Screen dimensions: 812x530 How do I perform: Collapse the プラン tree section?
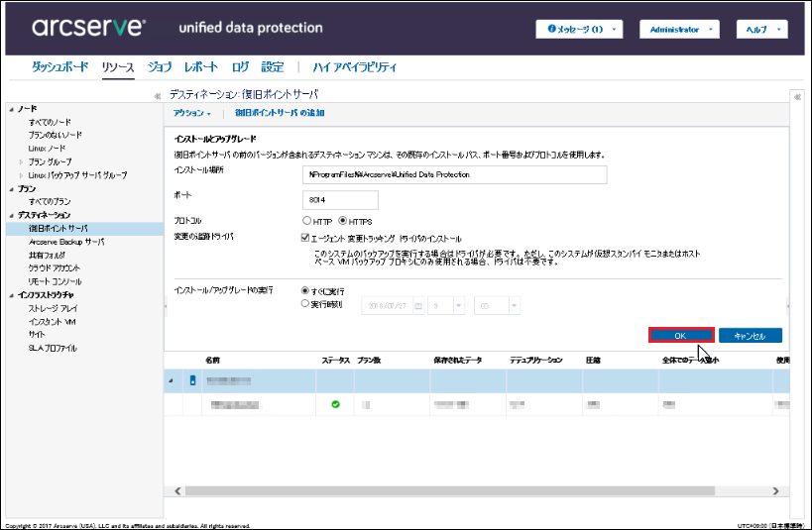point(11,189)
